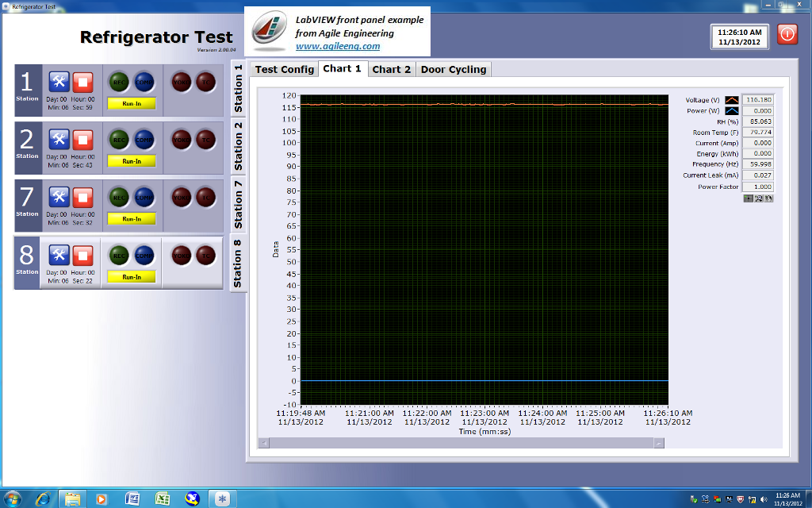
Task: Click the red power button at top right
Action: [x=787, y=34]
